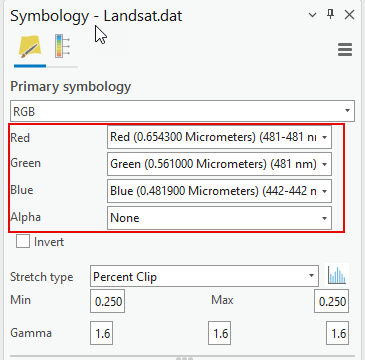Expand the Green band dropdown
The height and width of the screenshot is (360, 365).
[219, 164]
